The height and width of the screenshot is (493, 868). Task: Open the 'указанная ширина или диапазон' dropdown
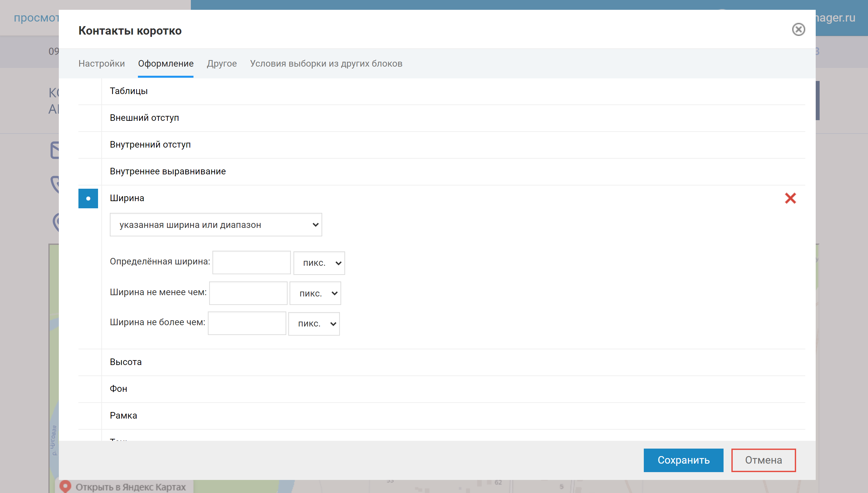(216, 225)
